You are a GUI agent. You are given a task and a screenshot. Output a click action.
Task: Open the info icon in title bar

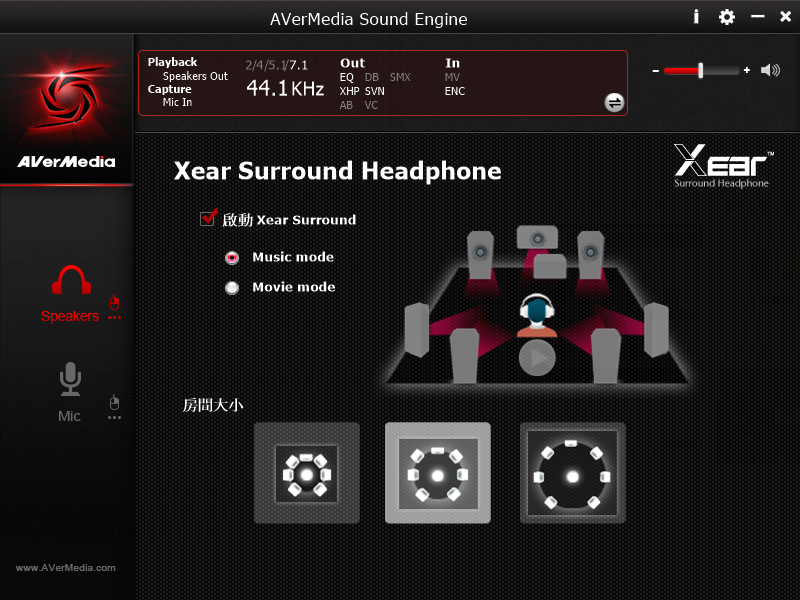point(696,17)
